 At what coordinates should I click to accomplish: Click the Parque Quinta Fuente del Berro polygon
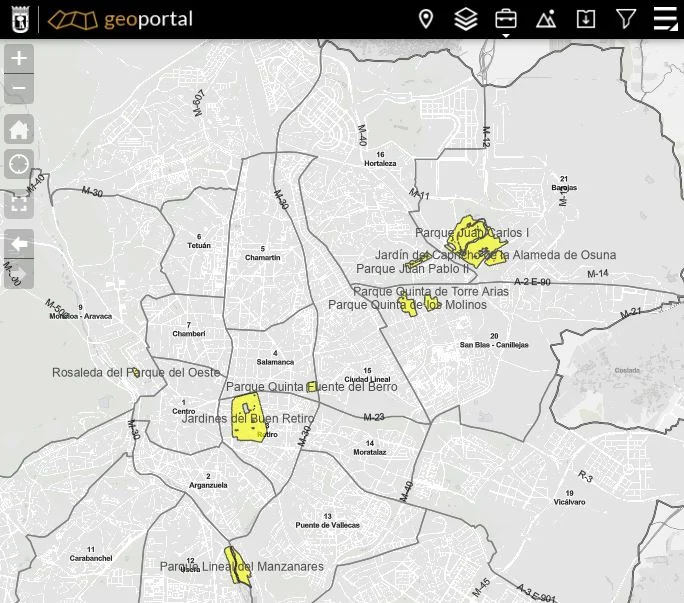[311, 387]
